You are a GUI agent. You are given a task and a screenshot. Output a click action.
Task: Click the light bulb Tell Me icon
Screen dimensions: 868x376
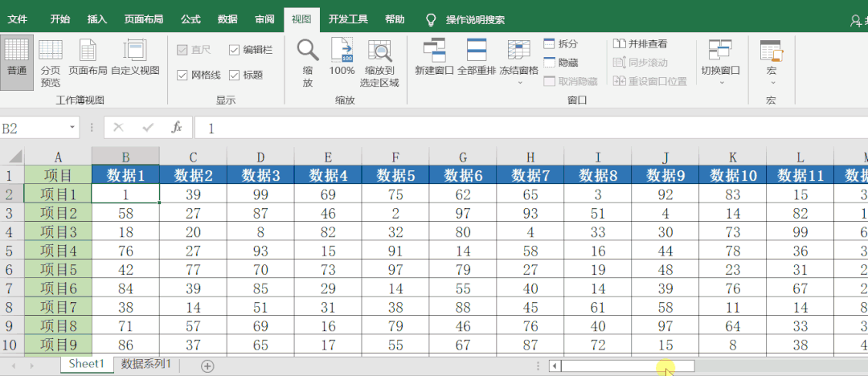coord(431,20)
